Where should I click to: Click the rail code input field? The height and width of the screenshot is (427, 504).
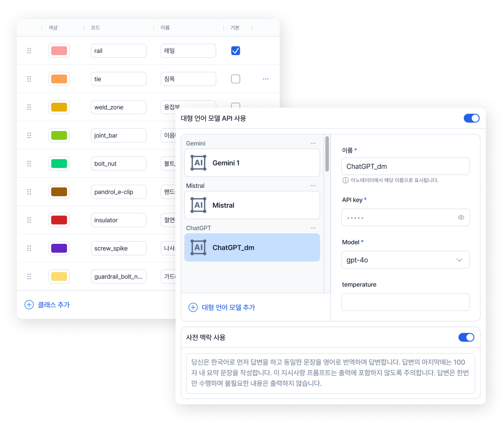(x=119, y=51)
